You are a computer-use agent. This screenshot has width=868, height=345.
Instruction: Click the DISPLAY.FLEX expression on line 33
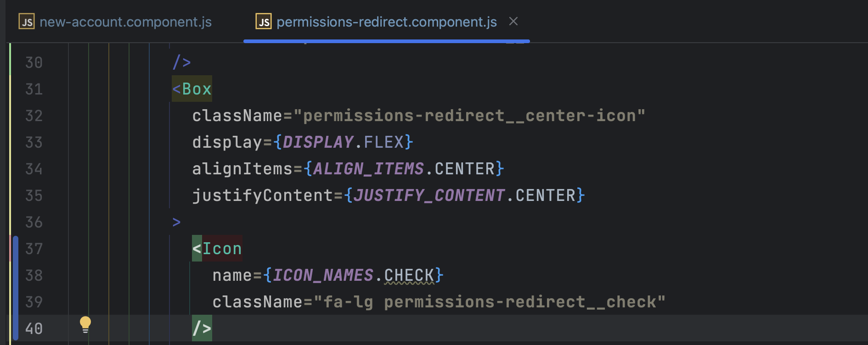click(x=342, y=142)
